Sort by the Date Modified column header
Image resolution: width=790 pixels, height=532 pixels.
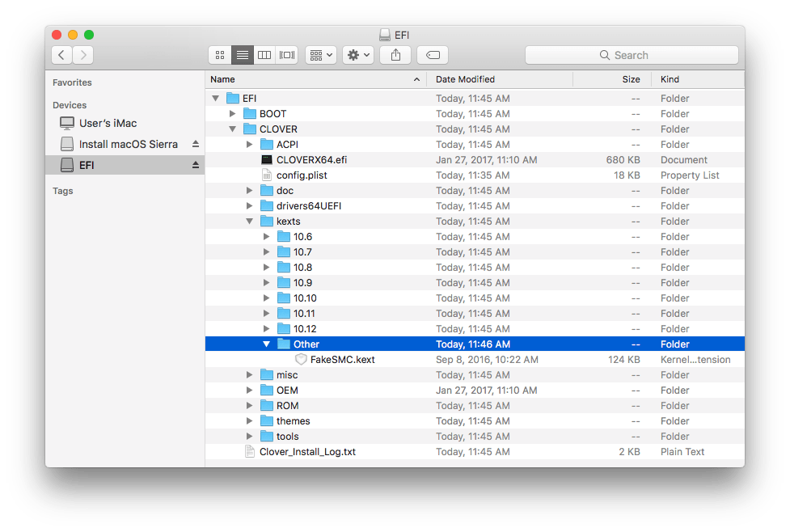coord(500,79)
